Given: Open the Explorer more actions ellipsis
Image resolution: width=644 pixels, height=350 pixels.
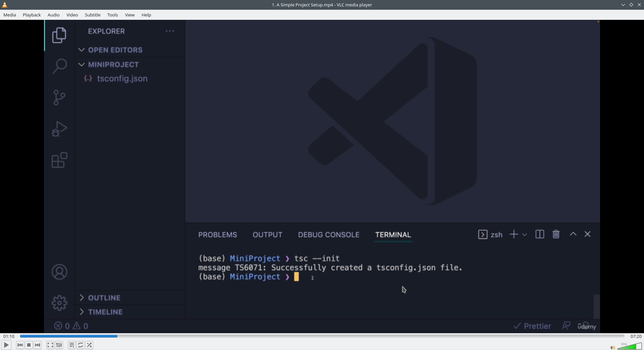Looking at the screenshot, I should pyautogui.click(x=170, y=31).
